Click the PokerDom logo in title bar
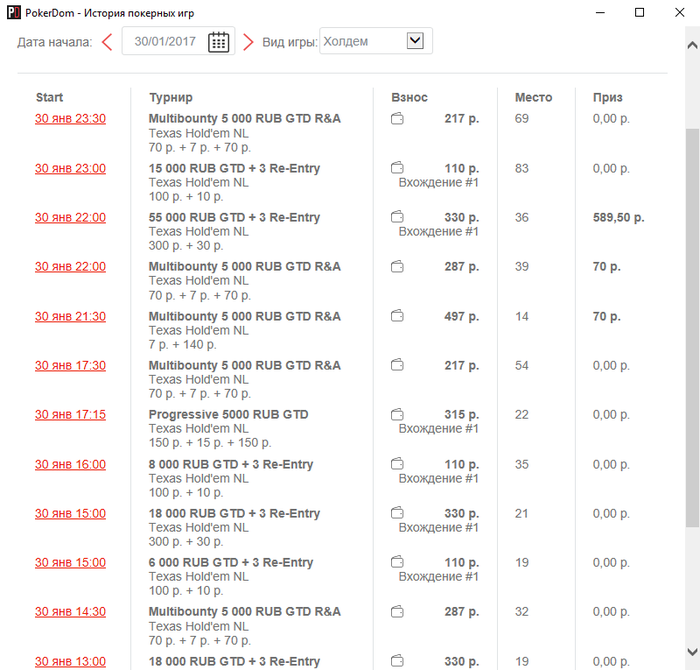The image size is (700, 670). point(14,12)
